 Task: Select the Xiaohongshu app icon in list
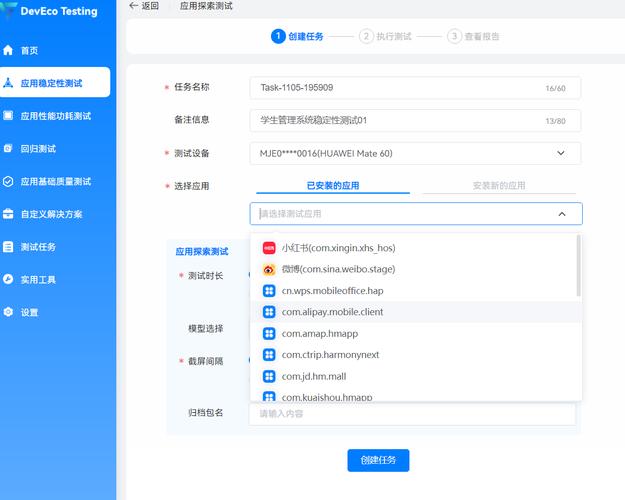[x=269, y=248]
